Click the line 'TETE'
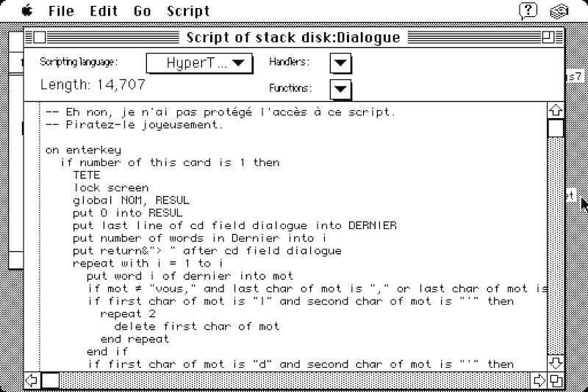 87,175
